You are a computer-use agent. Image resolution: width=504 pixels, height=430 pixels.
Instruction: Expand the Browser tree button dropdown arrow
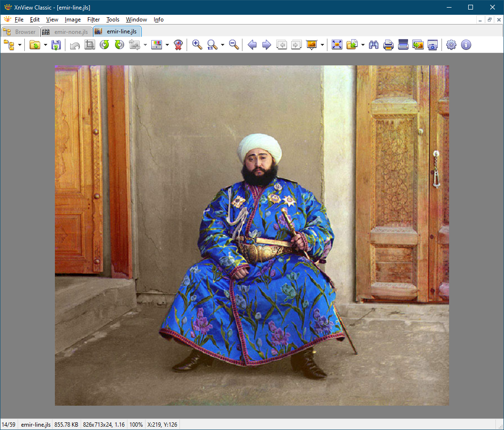click(20, 45)
